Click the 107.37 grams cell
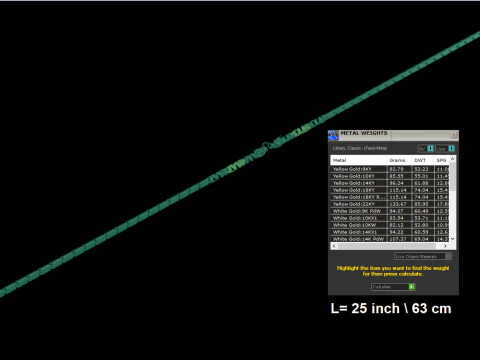 tap(399, 239)
